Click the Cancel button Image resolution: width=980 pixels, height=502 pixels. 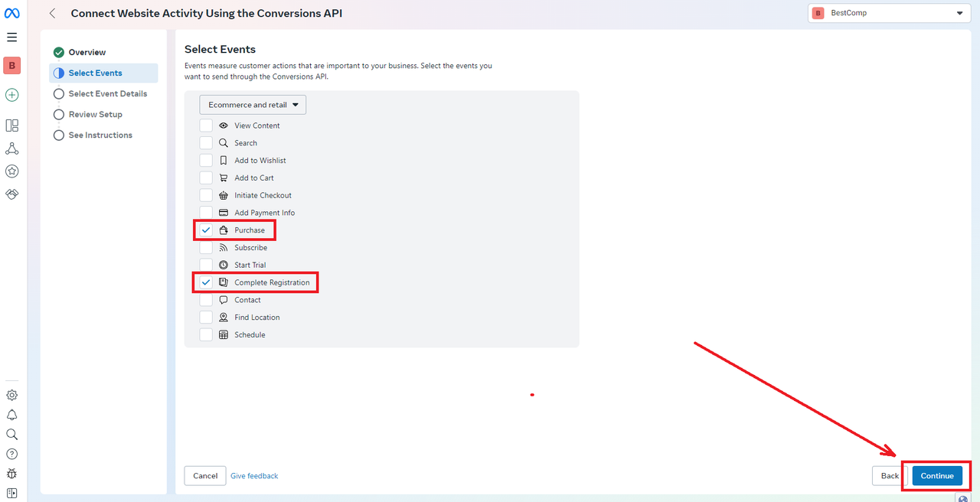pos(205,476)
